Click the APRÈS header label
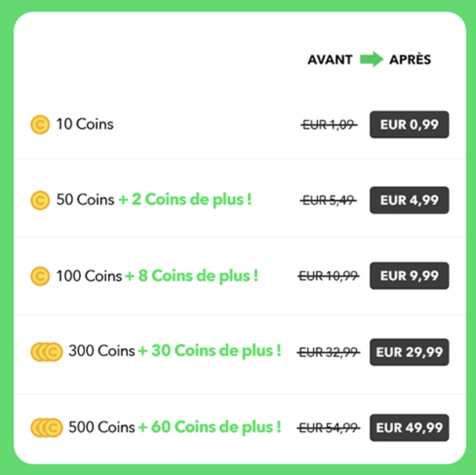The width and height of the screenshot is (476, 475). click(410, 59)
